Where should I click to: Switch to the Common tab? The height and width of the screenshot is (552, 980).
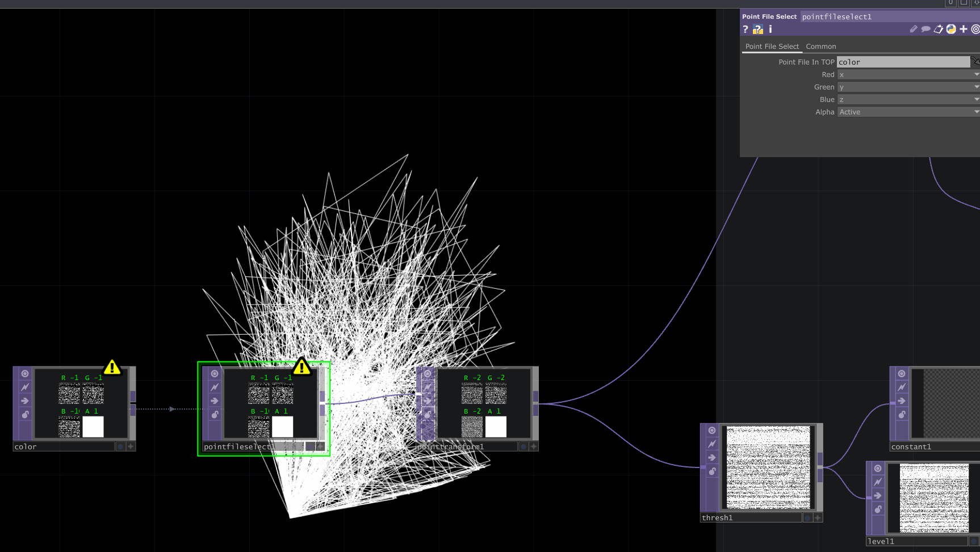point(820,47)
